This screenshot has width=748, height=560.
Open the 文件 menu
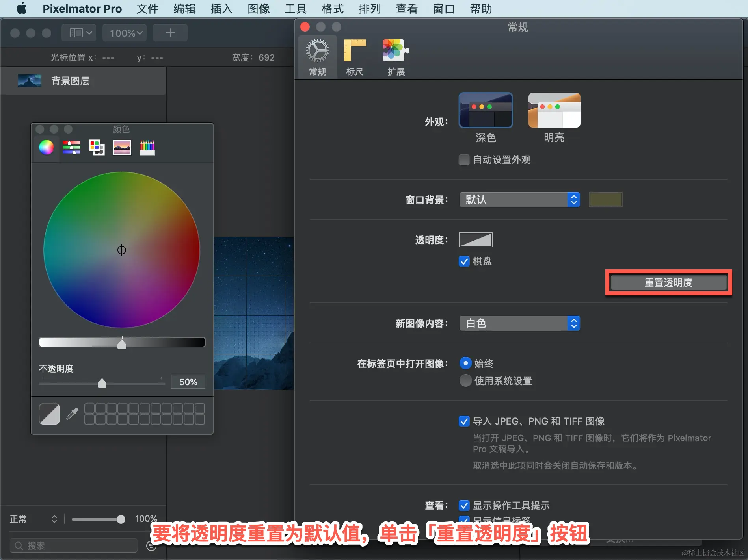[x=147, y=9]
